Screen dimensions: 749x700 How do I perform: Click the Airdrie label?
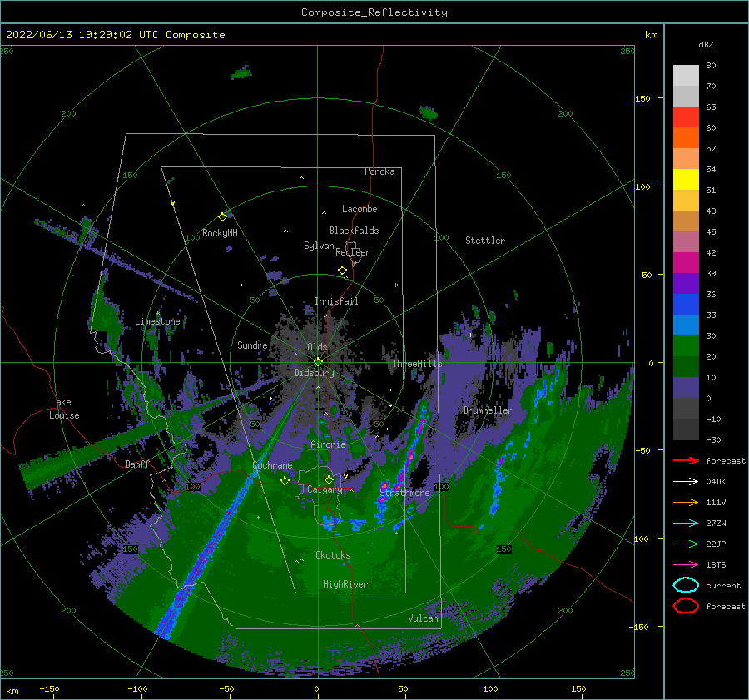328,444
